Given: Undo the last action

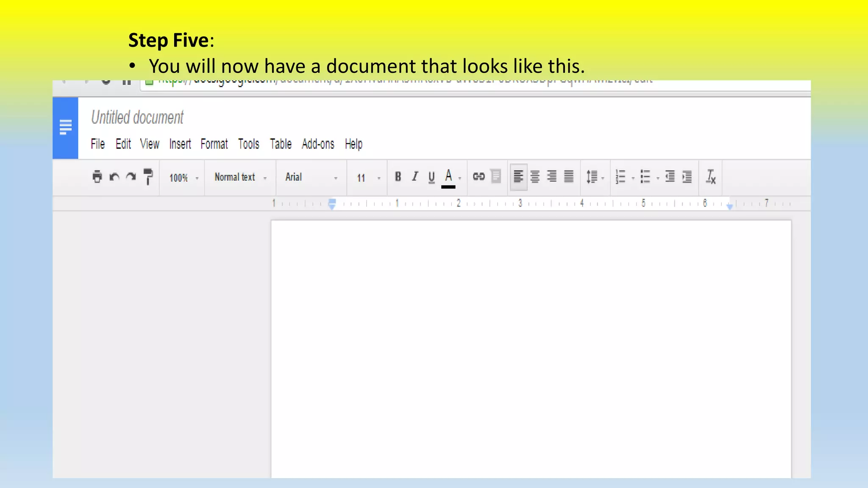Looking at the screenshot, I should (114, 177).
